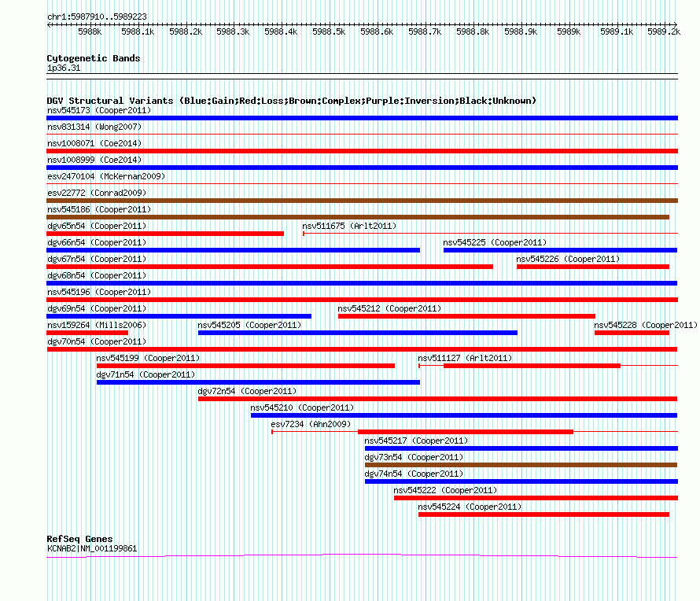The width and height of the screenshot is (700, 601).
Task: Click the dgv74n54 (Cooper2011) label
Action: tap(414, 474)
